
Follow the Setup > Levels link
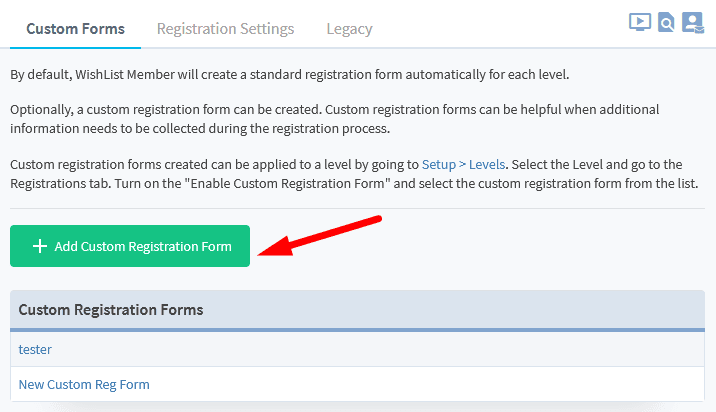click(465, 164)
